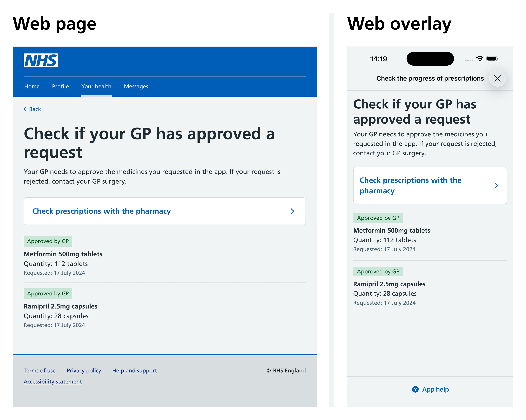Click the Approved by GP tag above Ramipril on web page
526x420 pixels.
[48, 294]
